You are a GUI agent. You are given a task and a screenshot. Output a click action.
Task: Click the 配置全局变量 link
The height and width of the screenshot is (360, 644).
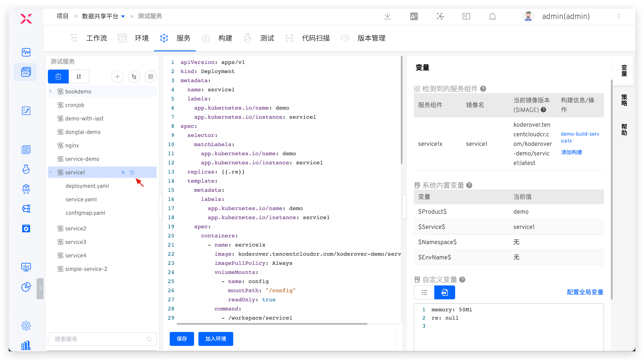pos(585,292)
